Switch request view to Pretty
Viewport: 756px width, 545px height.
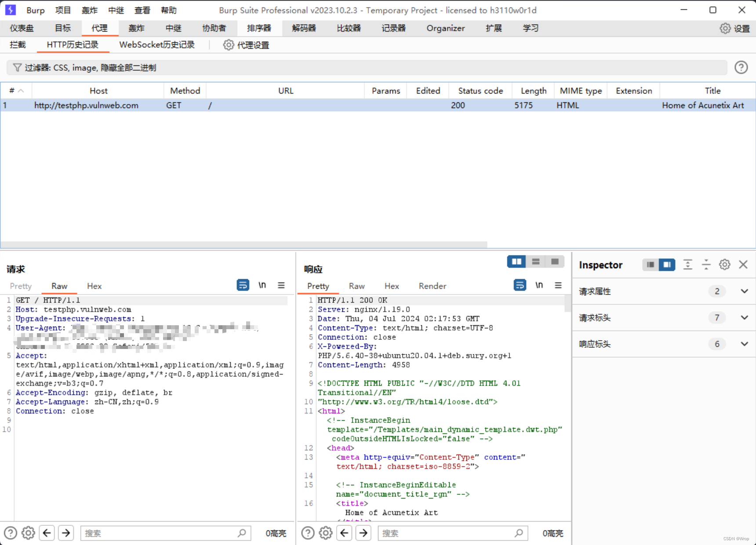pos(21,286)
